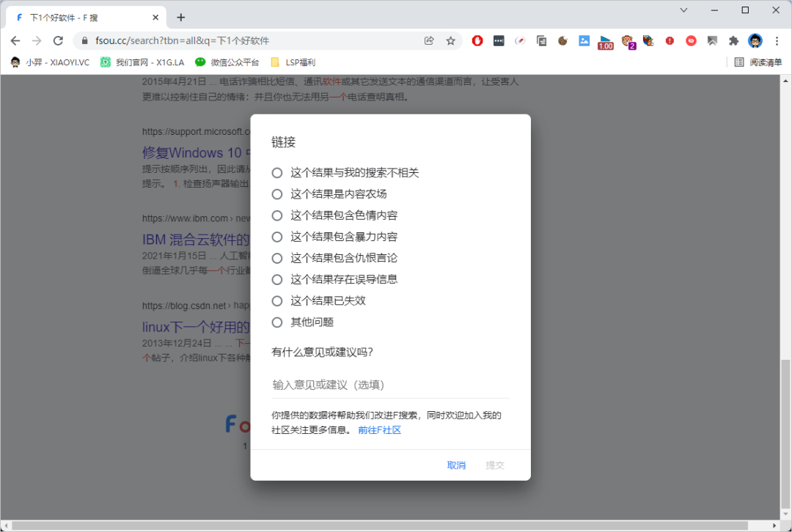Click the blue image extension icon

coord(584,41)
